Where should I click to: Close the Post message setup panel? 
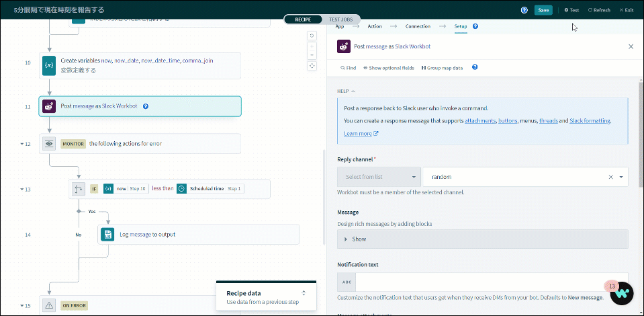pyautogui.click(x=631, y=46)
